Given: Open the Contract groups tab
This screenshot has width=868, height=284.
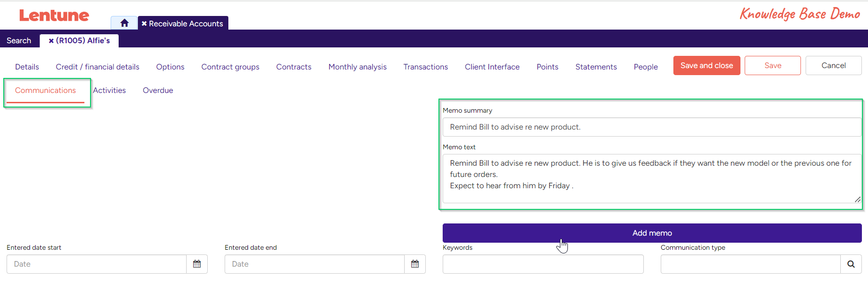Looking at the screenshot, I should tap(230, 67).
